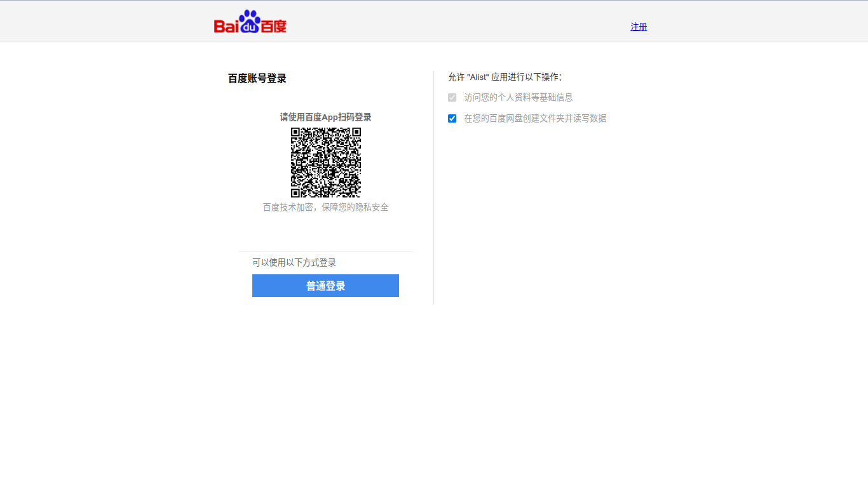Viewport: 868px width, 487px height.
Task: Toggle the 访问您的个人资料等基础信息 checkbox
Action: (452, 98)
